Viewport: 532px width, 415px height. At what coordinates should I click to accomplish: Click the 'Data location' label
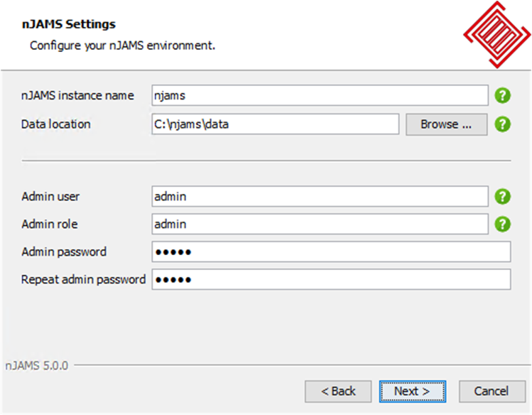[56, 124]
